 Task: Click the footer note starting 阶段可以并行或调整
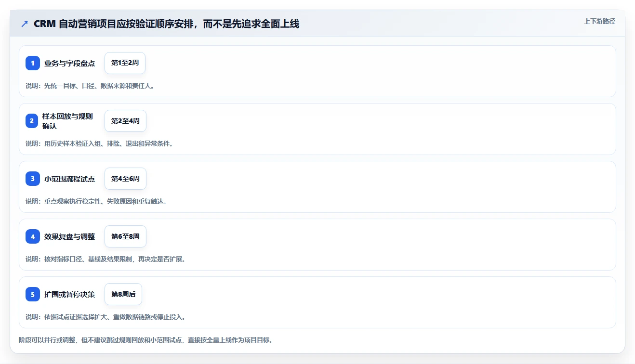[x=146, y=340]
